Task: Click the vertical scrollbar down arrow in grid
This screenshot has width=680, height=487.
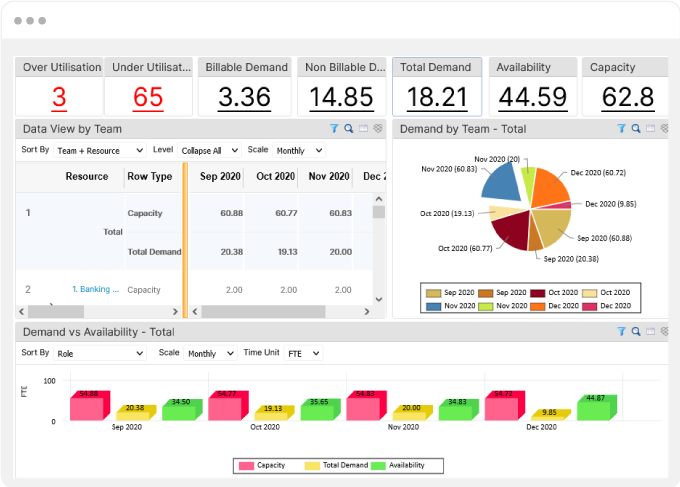Action: click(379, 299)
